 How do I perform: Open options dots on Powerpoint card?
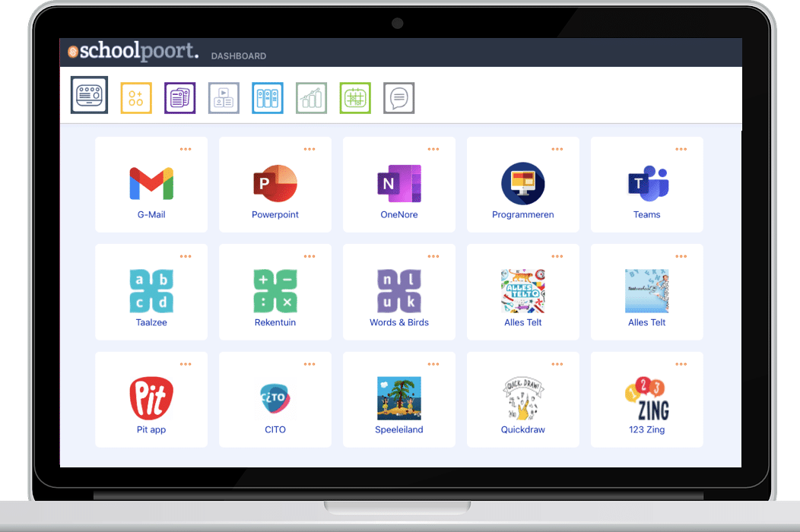tap(310, 150)
